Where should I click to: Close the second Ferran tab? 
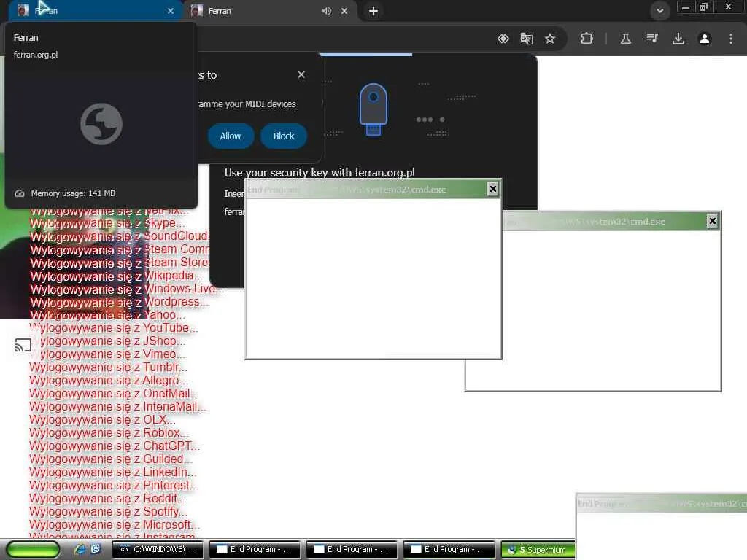[344, 10]
